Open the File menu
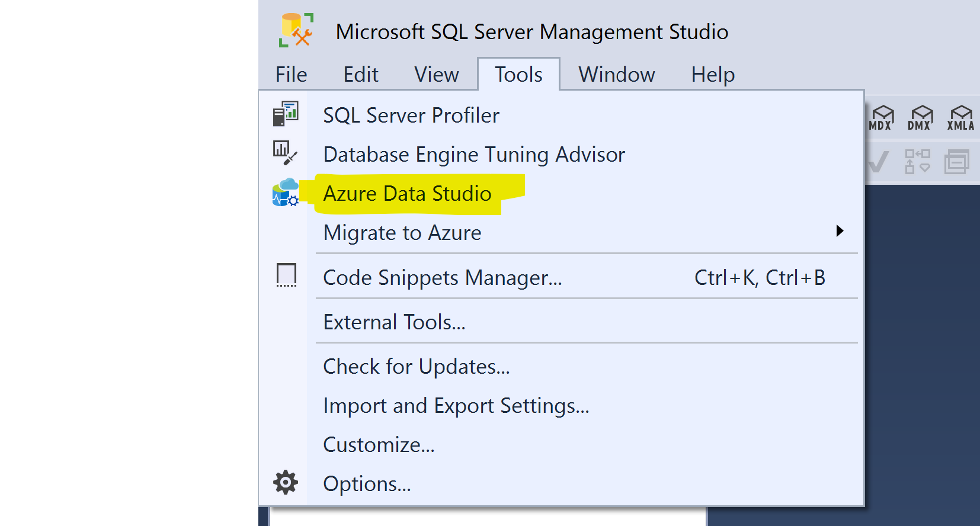Screen dimensions: 980x526 point(292,75)
